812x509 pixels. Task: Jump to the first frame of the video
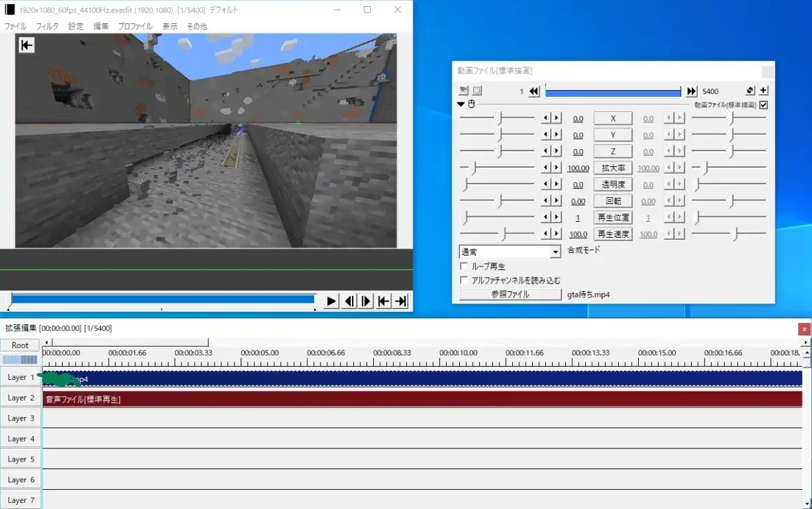coord(384,302)
